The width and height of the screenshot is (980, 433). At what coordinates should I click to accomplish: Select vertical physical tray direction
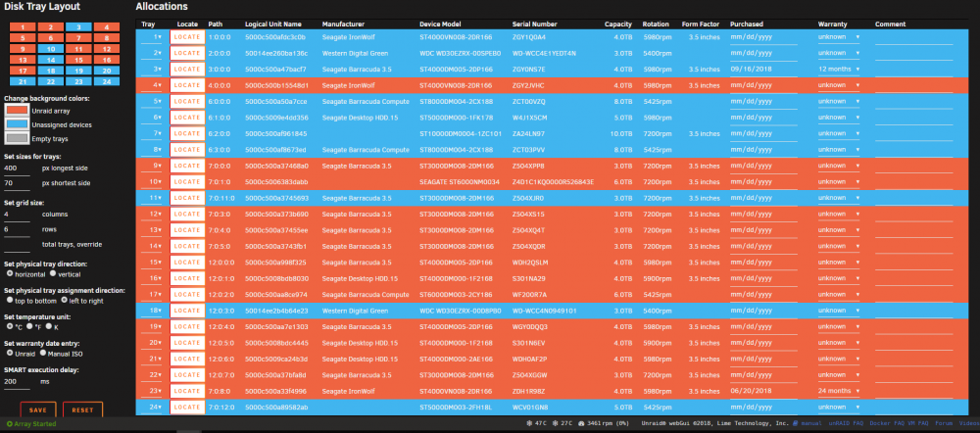point(53,273)
